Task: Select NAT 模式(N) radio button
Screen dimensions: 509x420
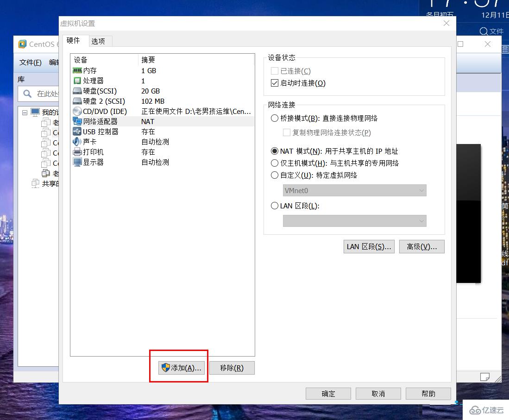Action: (275, 151)
